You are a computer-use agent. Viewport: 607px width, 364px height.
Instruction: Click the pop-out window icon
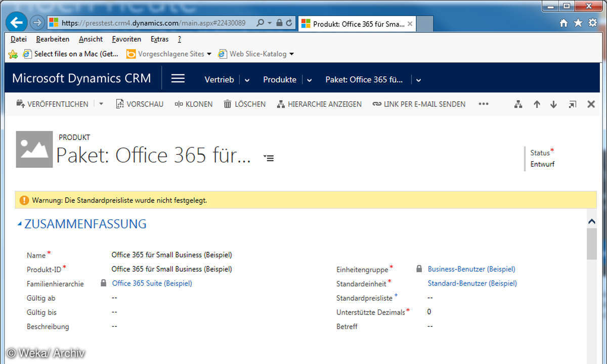point(572,104)
